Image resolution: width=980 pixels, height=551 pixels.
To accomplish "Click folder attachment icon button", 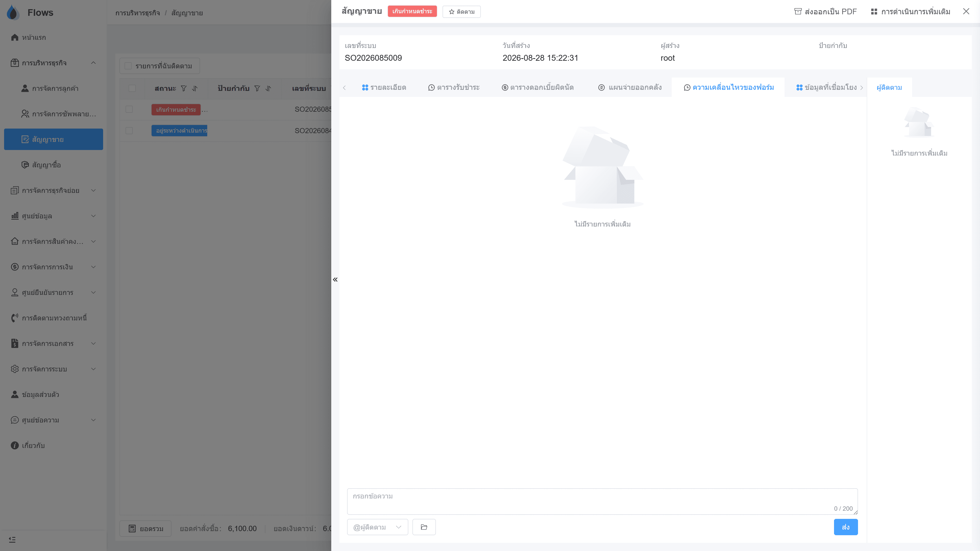I will click(424, 527).
